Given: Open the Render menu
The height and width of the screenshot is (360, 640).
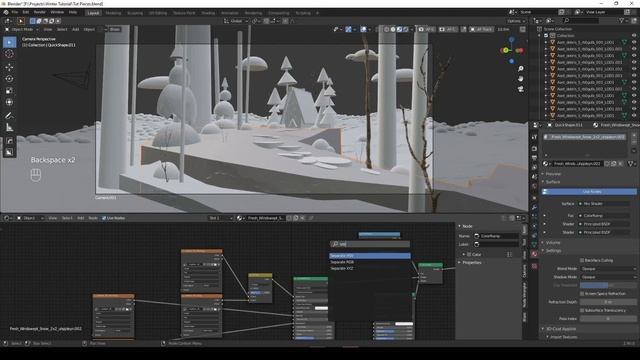Looking at the screenshot, I should click(x=40, y=12).
